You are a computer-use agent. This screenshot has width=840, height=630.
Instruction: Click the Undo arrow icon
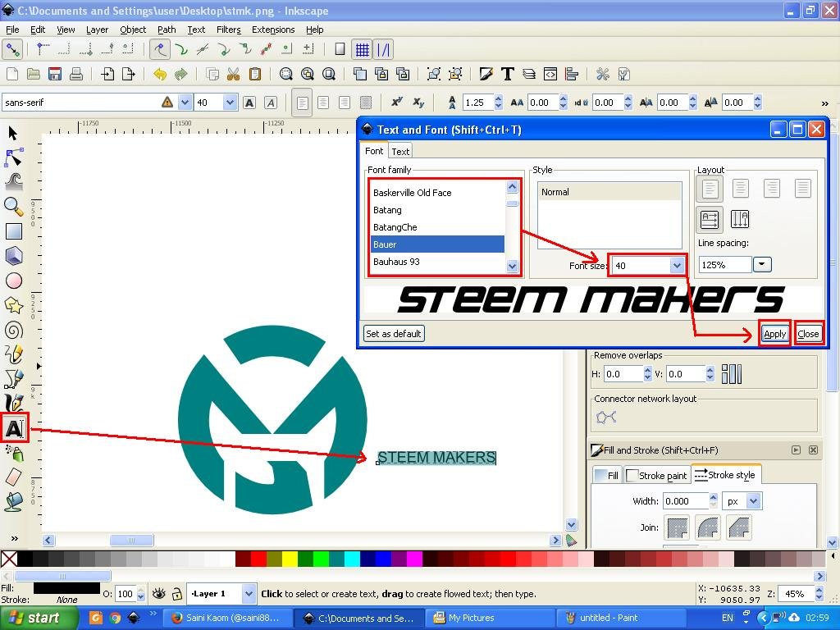pos(160,74)
